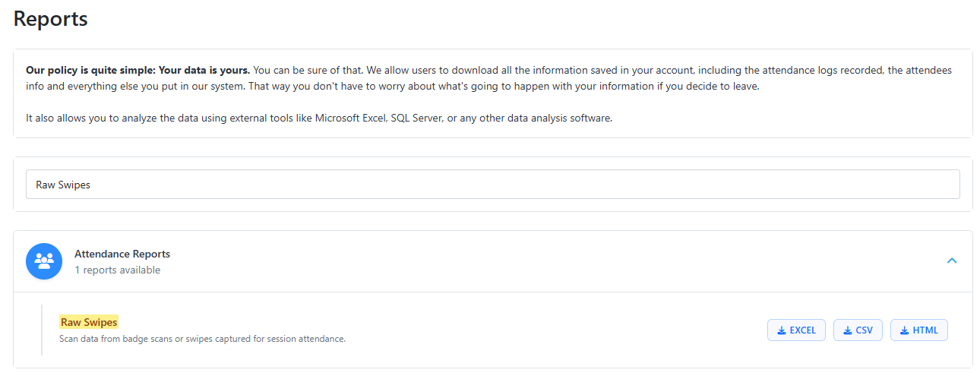Click the download arrow icon beside CSV

coord(848,330)
